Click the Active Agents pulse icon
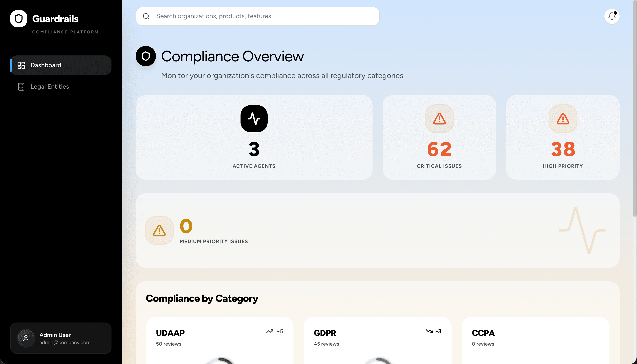This screenshot has height=364, width=637. click(x=254, y=119)
